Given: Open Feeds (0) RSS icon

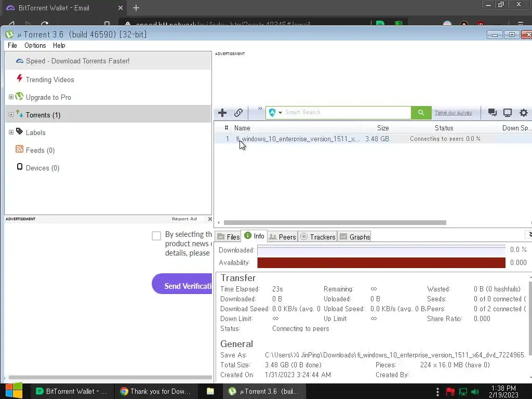Looking at the screenshot, I should pyautogui.click(x=19, y=149).
